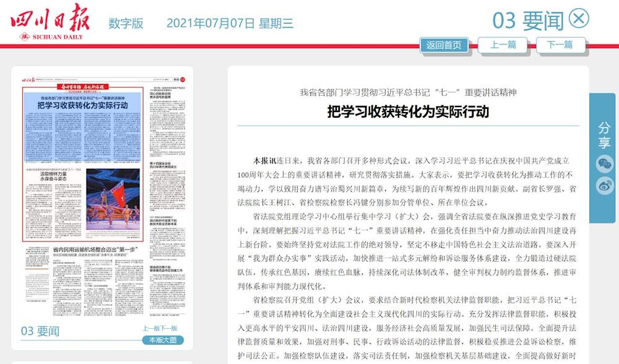Close the article with the circled X
This screenshot has height=364, width=619.
click(578, 19)
